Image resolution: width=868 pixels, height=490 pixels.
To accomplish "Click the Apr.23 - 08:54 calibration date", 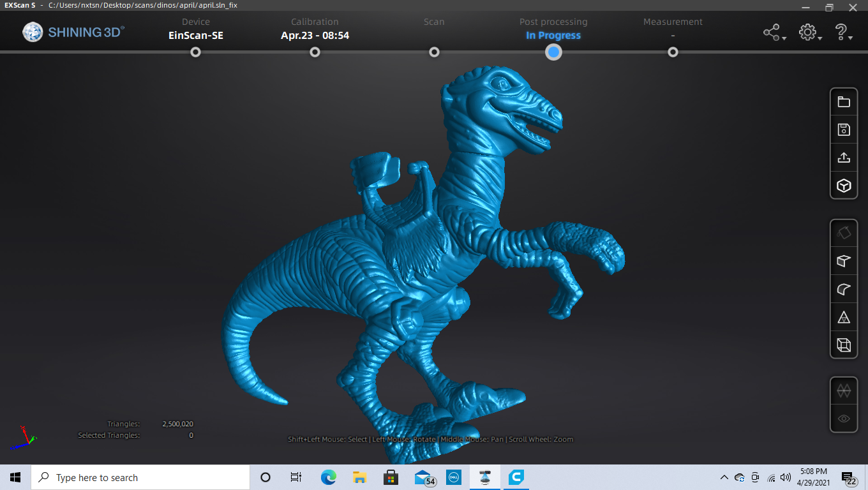I will coord(315,36).
